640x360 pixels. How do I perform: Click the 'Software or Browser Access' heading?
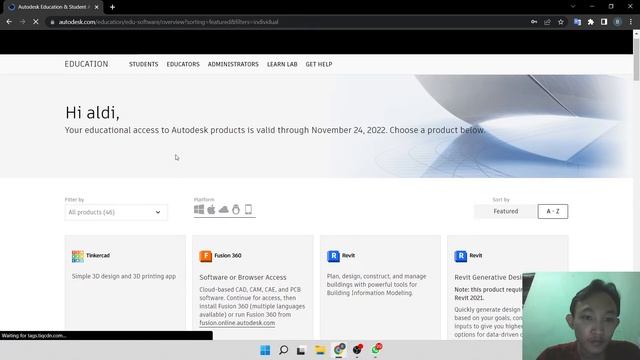pyautogui.click(x=243, y=277)
